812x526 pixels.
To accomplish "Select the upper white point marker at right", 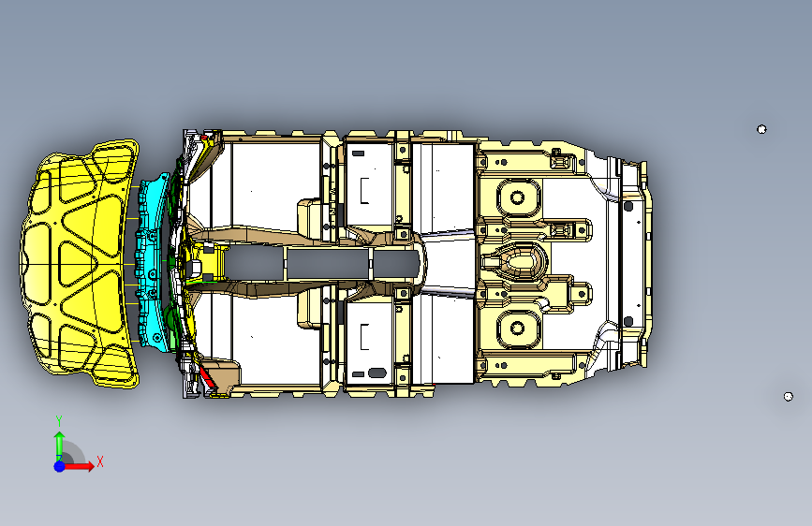I will point(761,129).
